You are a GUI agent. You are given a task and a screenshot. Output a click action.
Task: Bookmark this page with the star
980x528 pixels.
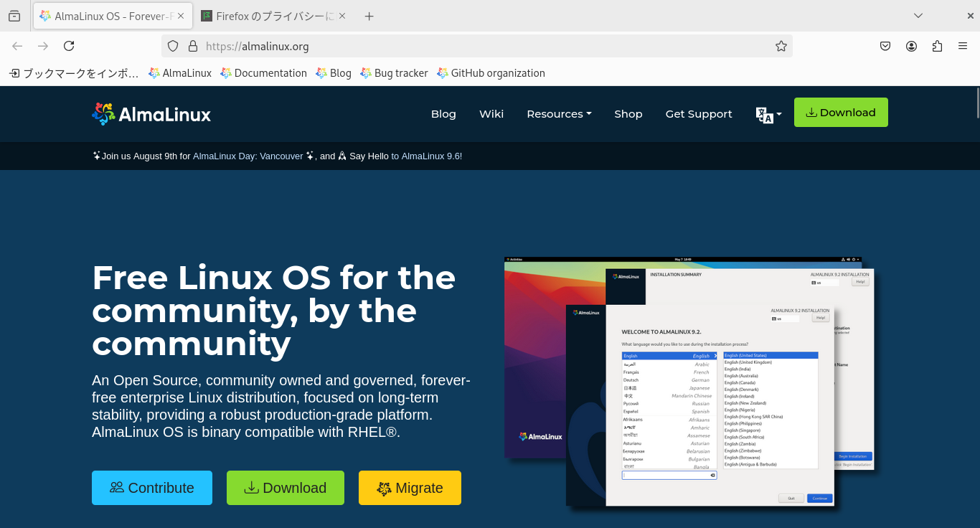pos(781,46)
